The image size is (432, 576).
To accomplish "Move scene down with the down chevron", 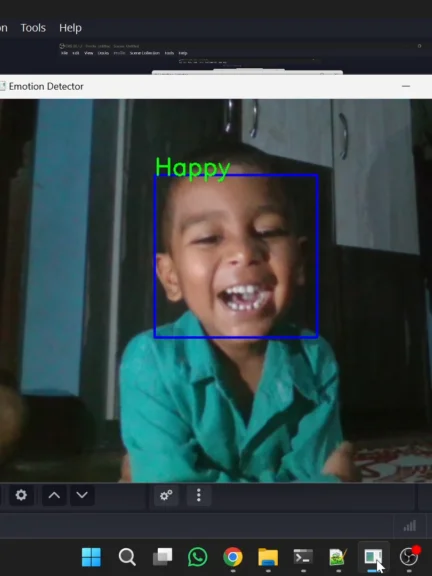I will 82,495.
